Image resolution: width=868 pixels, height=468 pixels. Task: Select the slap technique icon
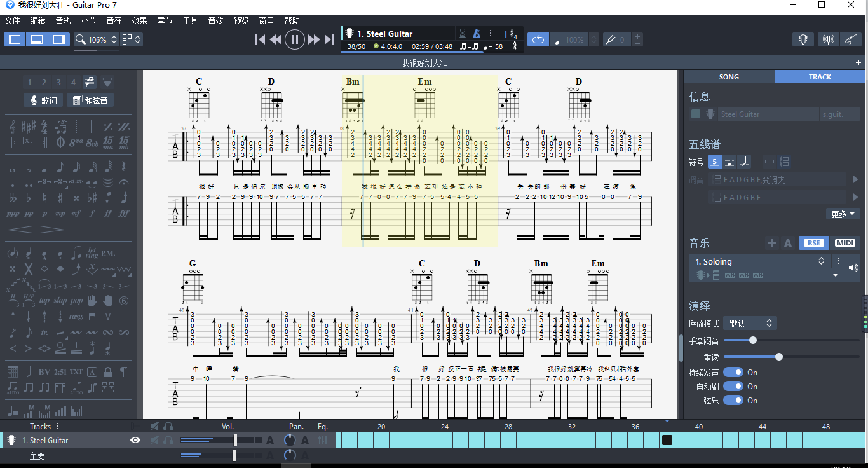[x=60, y=301]
